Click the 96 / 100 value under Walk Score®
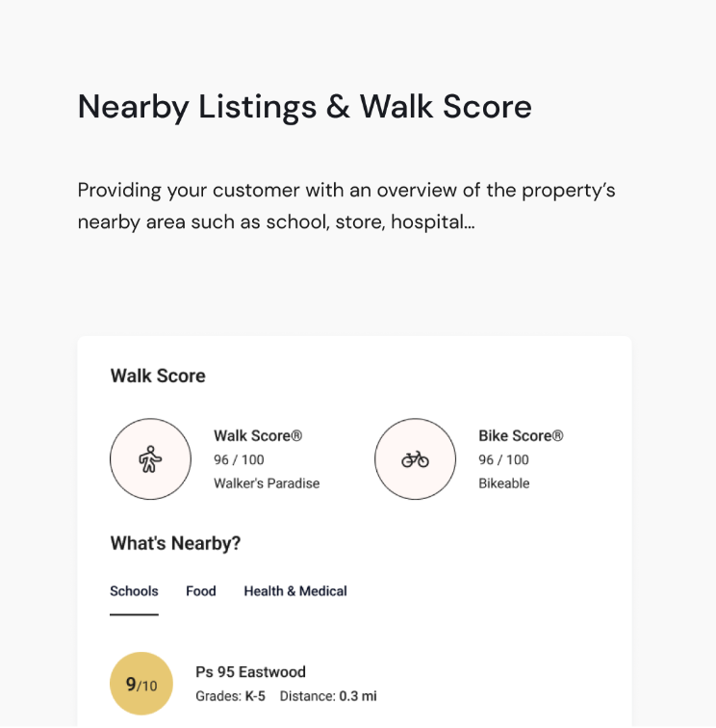The image size is (716, 728). [x=239, y=460]
